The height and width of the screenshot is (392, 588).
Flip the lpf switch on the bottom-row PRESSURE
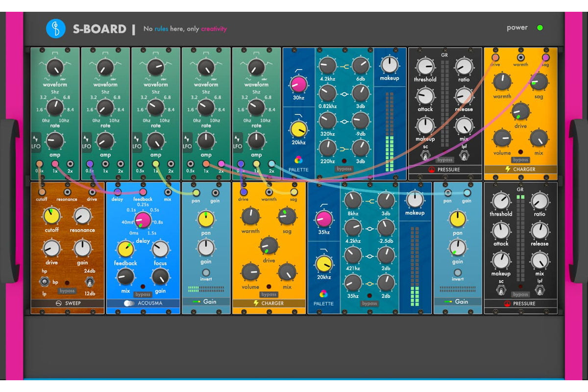(x=540, y=291)
